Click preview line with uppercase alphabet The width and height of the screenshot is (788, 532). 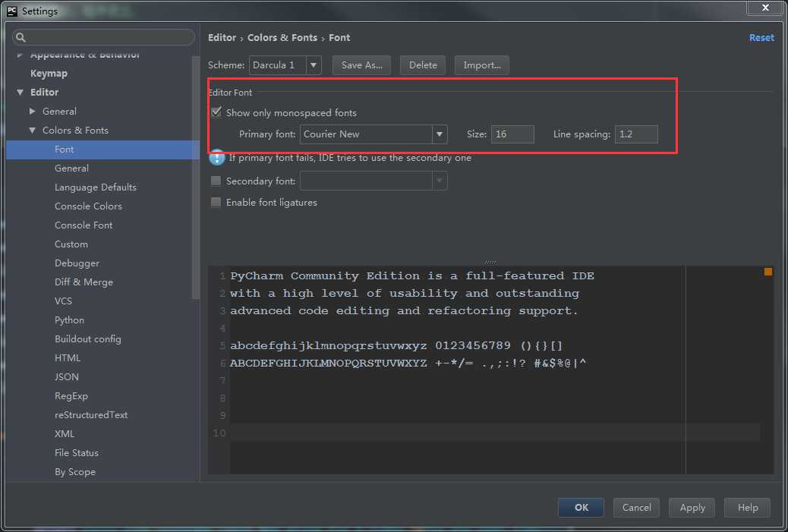tap(408, 363)
